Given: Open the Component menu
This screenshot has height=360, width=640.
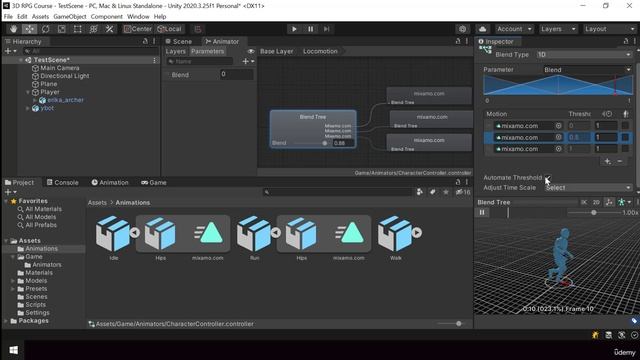Looking at the screenshot, I should [x=107, y=17].
